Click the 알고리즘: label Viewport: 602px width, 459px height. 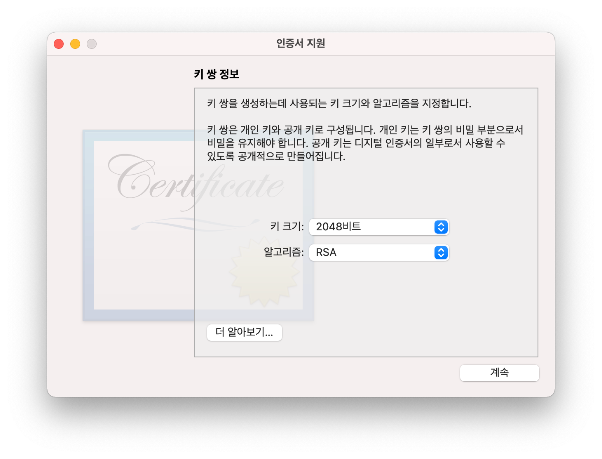point(283,252)
